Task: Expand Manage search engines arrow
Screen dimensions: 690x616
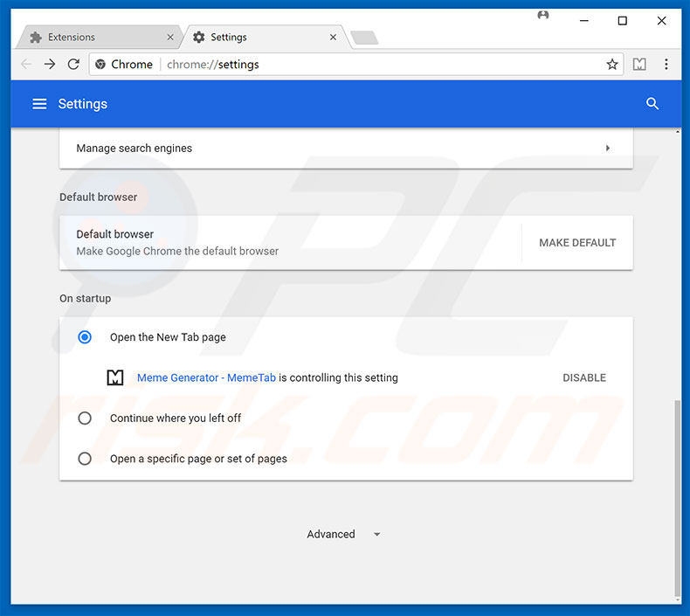Action: pos(608,148)
